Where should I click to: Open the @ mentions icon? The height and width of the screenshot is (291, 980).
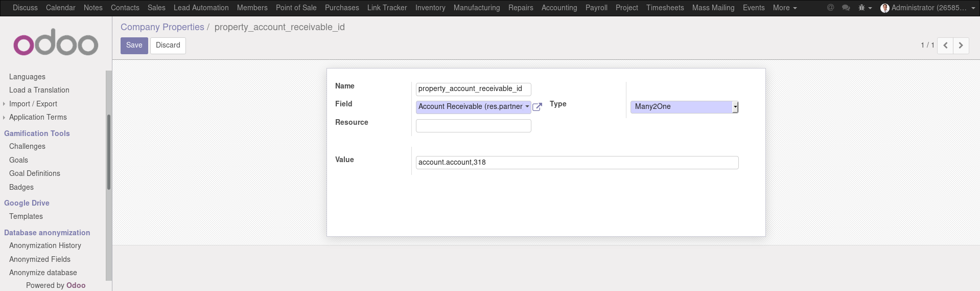pyautogui.click(x=830, y=8)
